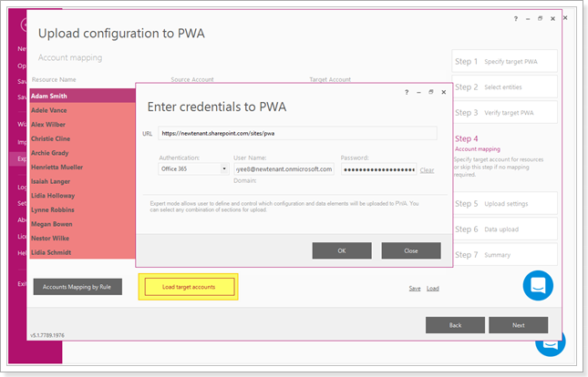Select the Adele Vance resource row
The height and width of the screenshot is (377, 588).
(x=82, y=110)
